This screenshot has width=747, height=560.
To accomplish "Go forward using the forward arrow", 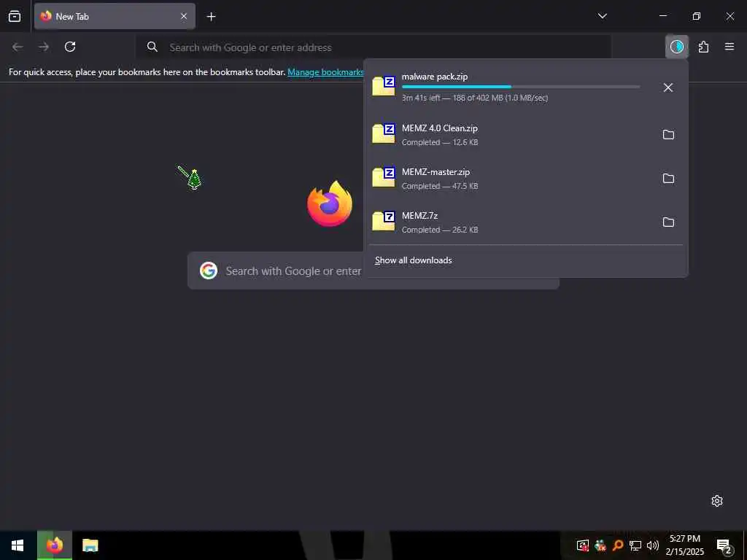I will click(44, 47).
